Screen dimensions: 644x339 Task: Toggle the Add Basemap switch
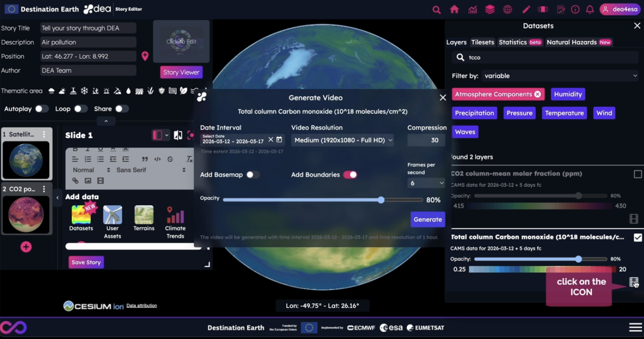click(253, 175)
